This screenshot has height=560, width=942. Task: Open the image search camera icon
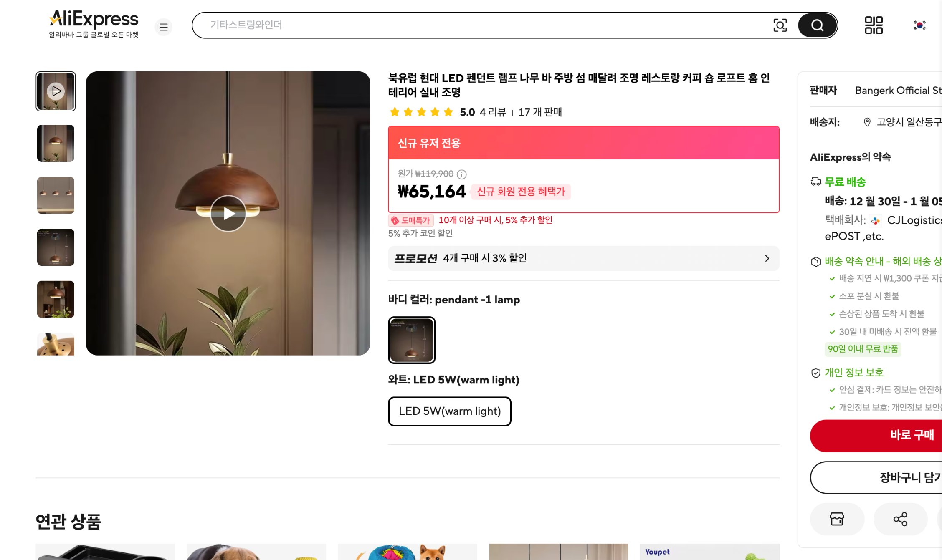780,25
